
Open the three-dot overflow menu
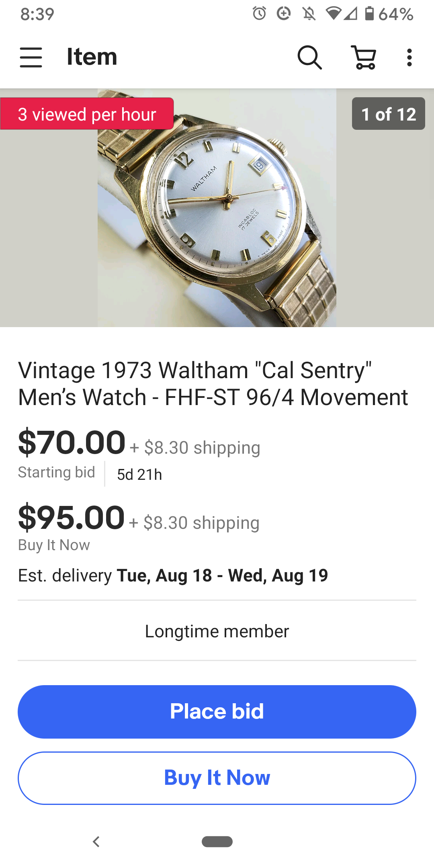point(409,57)
